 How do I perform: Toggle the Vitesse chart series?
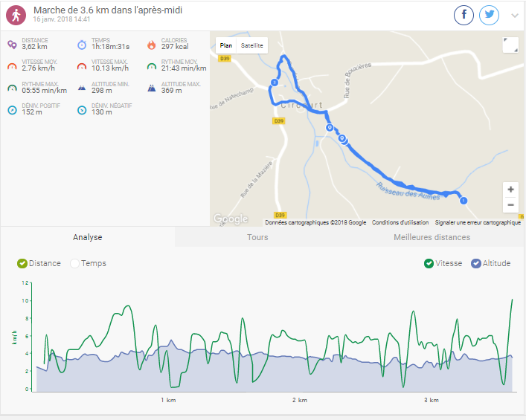pyautogui.click(x=429, y=263)
